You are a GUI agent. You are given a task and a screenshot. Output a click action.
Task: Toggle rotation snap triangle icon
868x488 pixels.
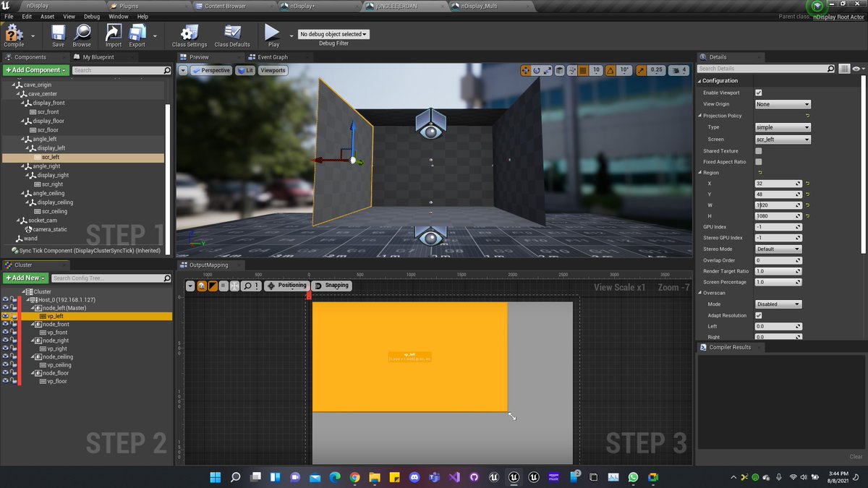coord(610,70)
